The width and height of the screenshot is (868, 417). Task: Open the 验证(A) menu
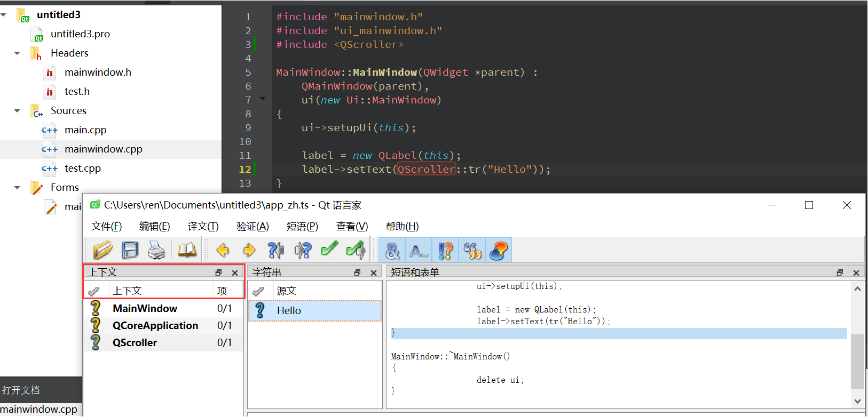pyautogui.click(x=253, y=227)
